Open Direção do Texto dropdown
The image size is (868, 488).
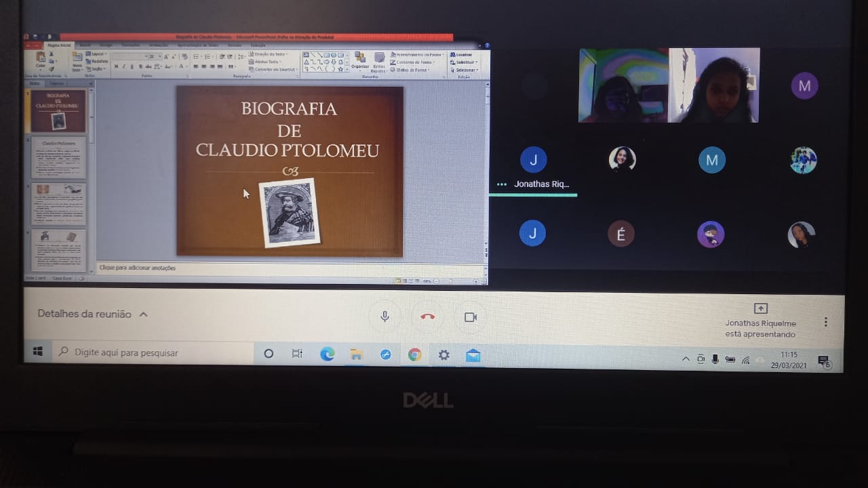click(268, 54)
